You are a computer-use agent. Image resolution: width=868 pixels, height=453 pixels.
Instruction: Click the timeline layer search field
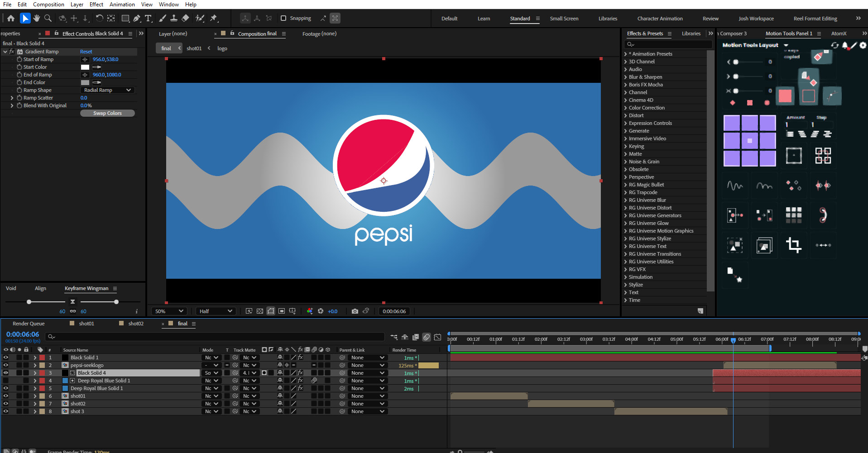pos(216,337)
